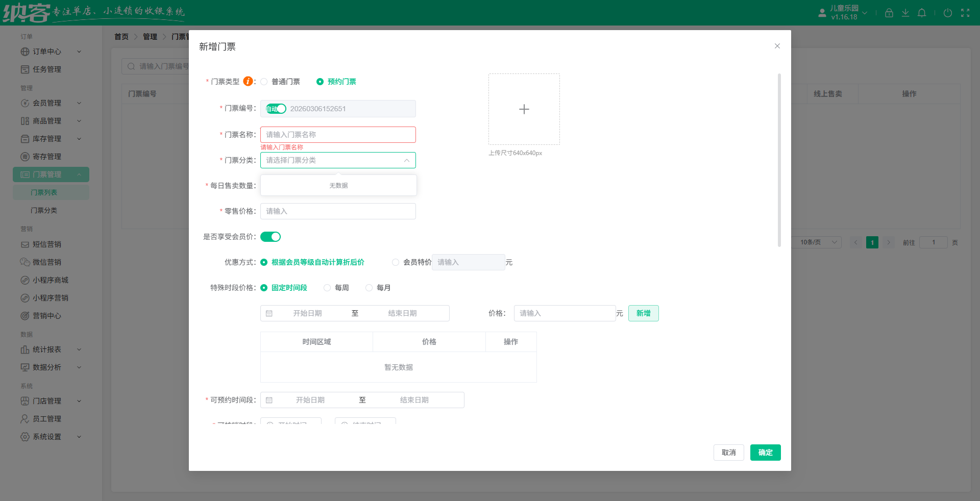Image resolution: width=980 pixels, height=501 pixels.
Task: Click the 新增 special price button
Action: [643, 313]
